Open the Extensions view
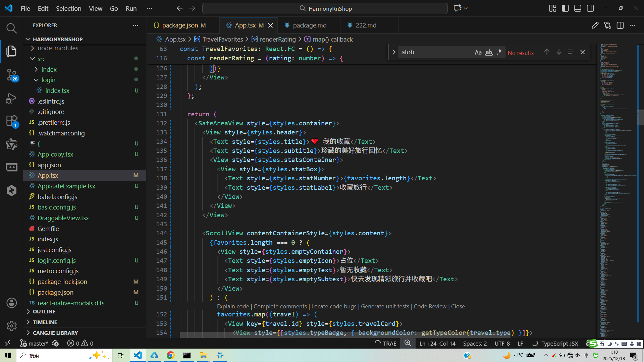This screenshot has height=362, width=644. 11,121
